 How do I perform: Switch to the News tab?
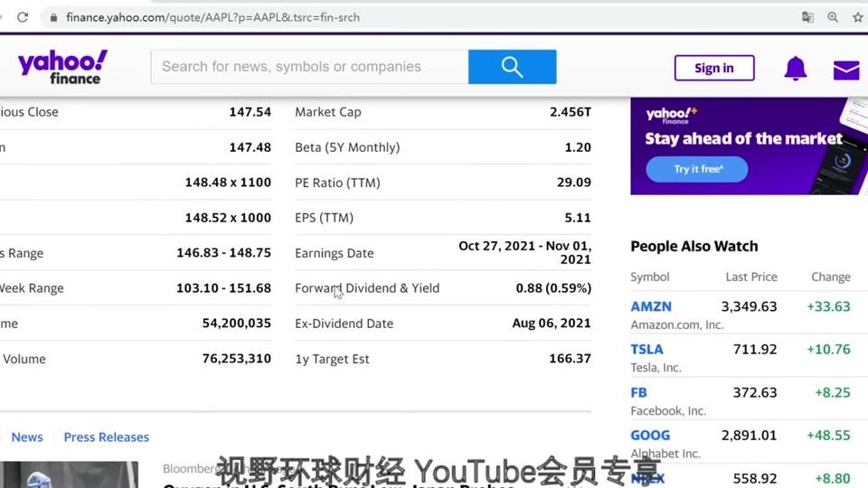(27, 437)
